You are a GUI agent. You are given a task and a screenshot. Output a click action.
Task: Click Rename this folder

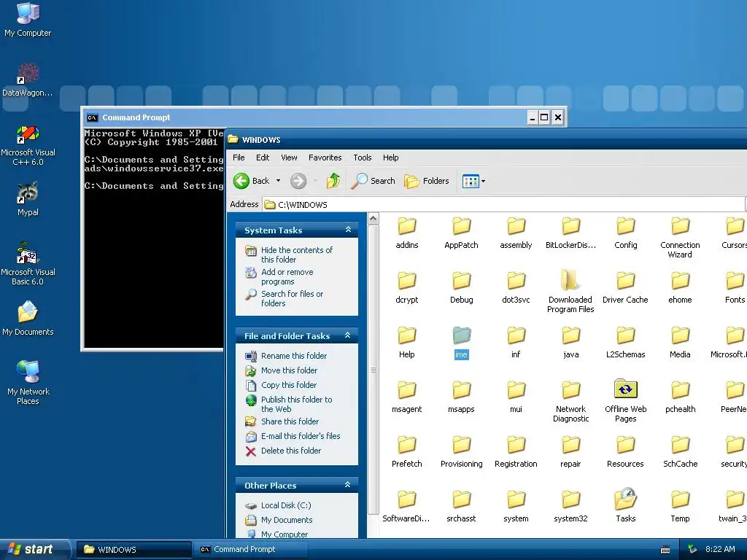pyautogui.click(x=287, y=356)
